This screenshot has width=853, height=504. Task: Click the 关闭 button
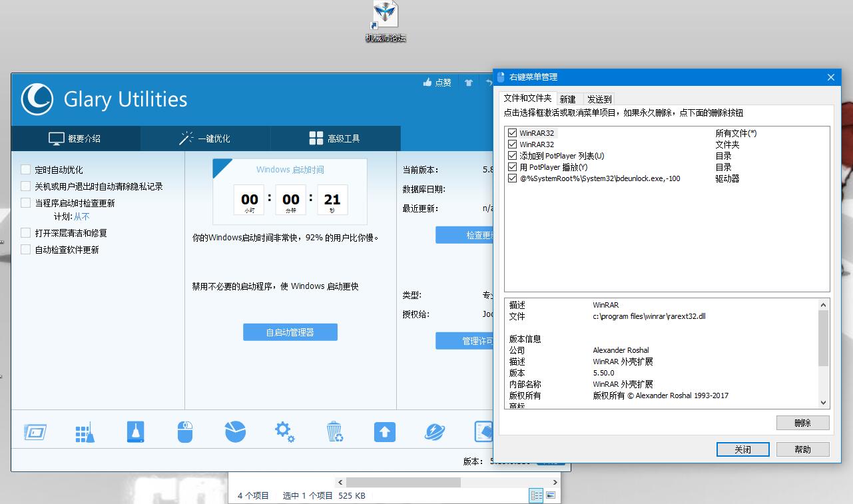click(x=743, y=449)
